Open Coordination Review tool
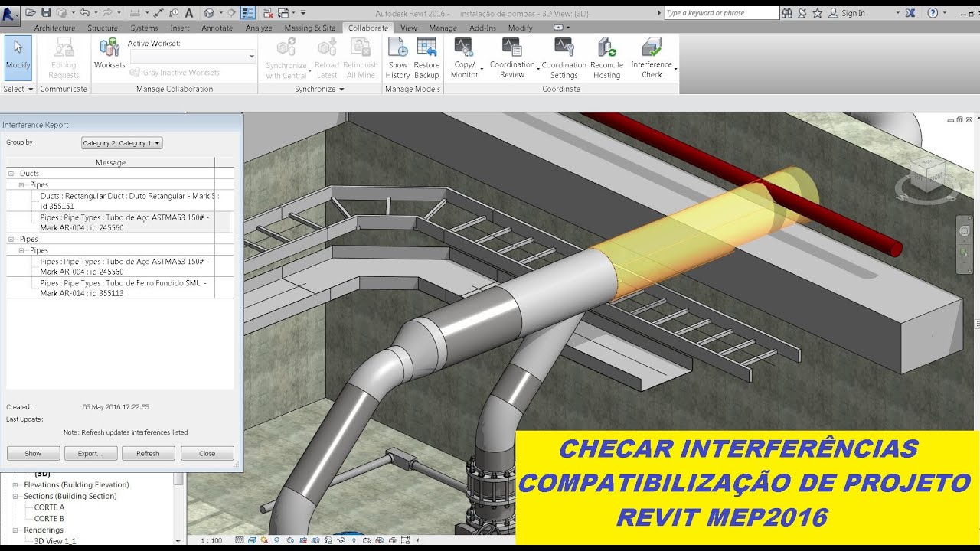 512,58
